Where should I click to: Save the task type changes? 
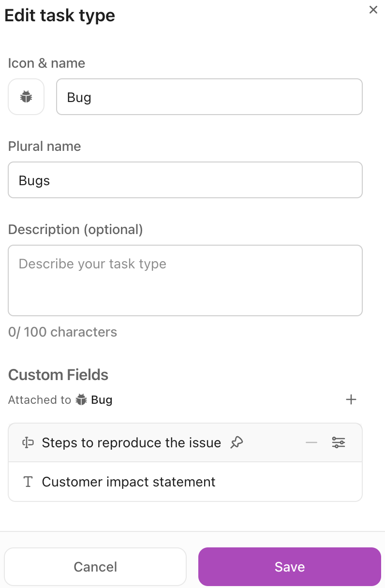click(x=289, y=566)
